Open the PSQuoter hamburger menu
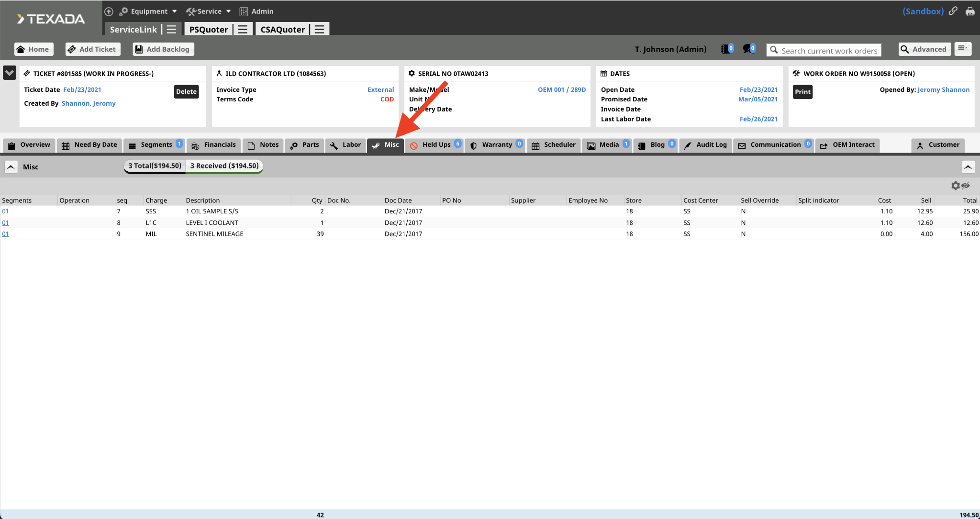The width and height of the screenshot is (980, 519). pyautogui.click(x=243, y=29)
